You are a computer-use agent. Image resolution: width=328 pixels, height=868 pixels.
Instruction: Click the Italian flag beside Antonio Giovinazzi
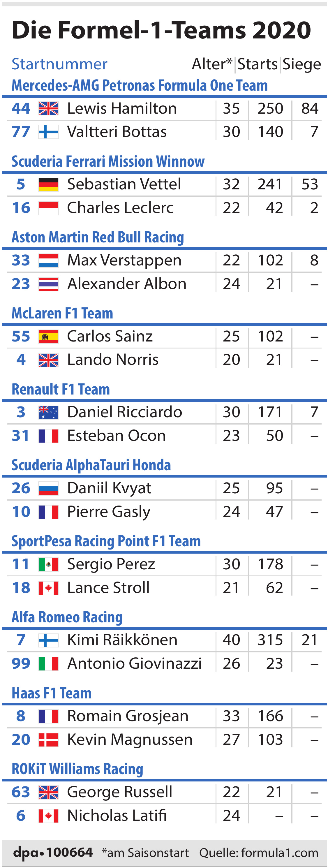click(x=48, y=664)
